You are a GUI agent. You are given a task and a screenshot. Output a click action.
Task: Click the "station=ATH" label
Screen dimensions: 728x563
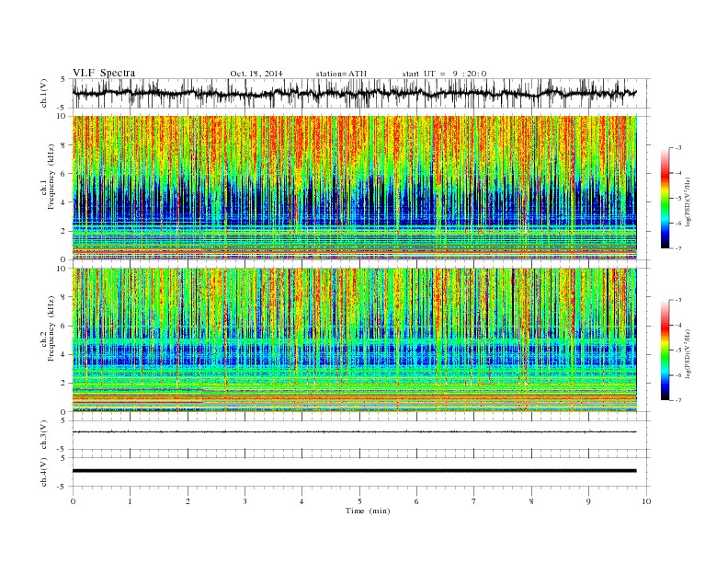[341, 74]
